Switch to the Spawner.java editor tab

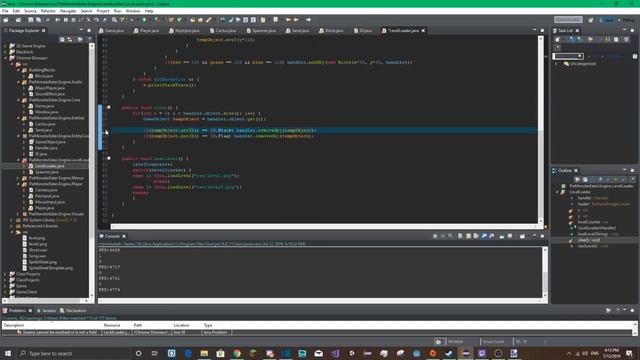261,31
